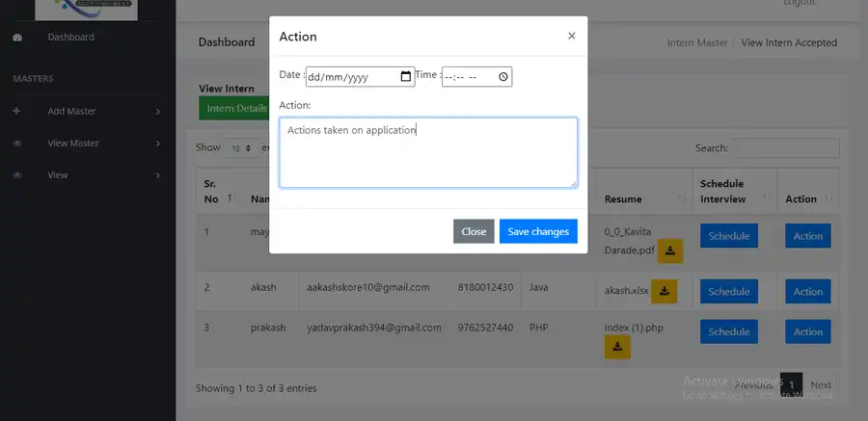
Task: Download the akash.xlsx resume file
Action: click(664, 291)
